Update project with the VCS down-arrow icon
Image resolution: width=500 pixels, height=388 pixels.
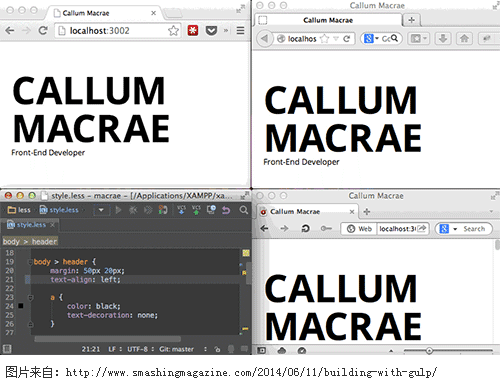pyautogui.click(x=181, y=210)
